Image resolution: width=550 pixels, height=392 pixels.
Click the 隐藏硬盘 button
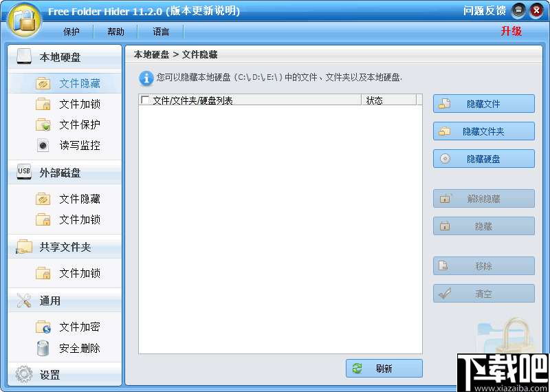[484, 159]
